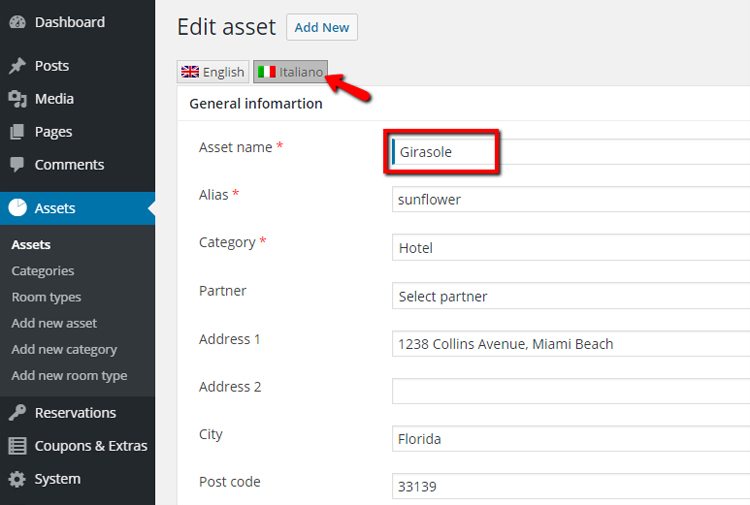Click the Reservations key icon
Screen dimensions: 750x505
17,413
